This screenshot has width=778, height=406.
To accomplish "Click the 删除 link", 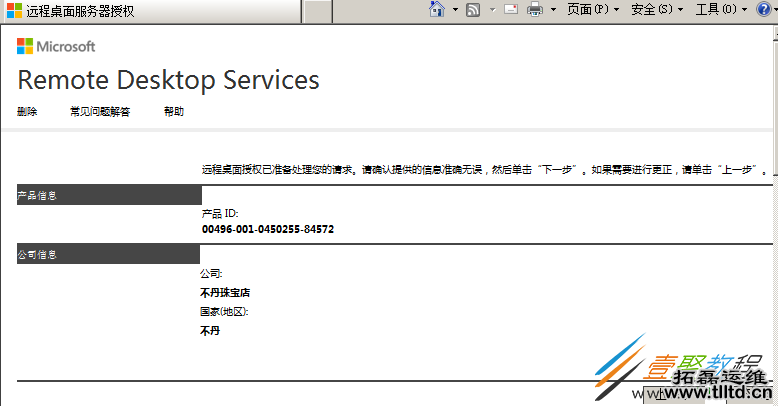I will (27, 111).
